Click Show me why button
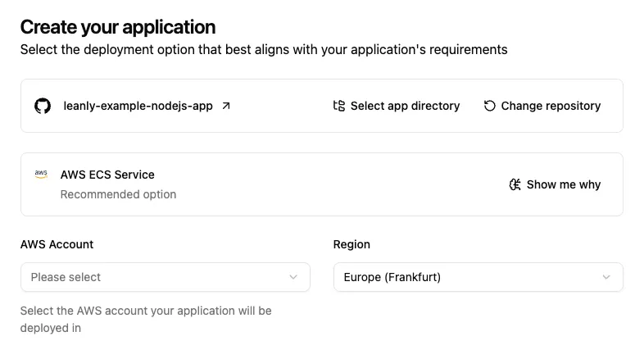The width and height of the screenshot is (644, 359). click(555, 184)
